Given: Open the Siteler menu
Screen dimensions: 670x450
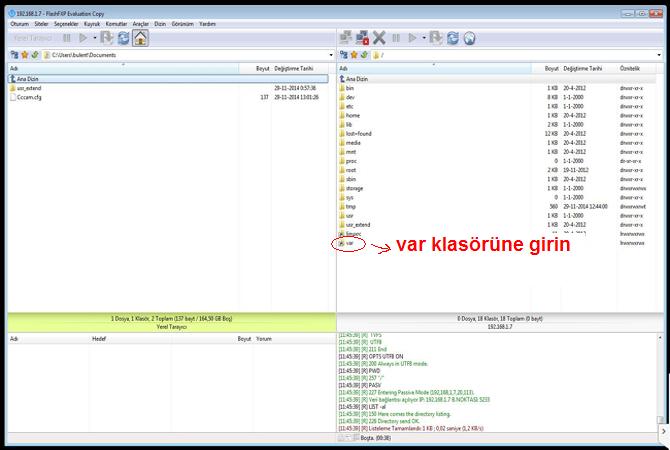Looking at the screenshot, I should coord(41,23).
